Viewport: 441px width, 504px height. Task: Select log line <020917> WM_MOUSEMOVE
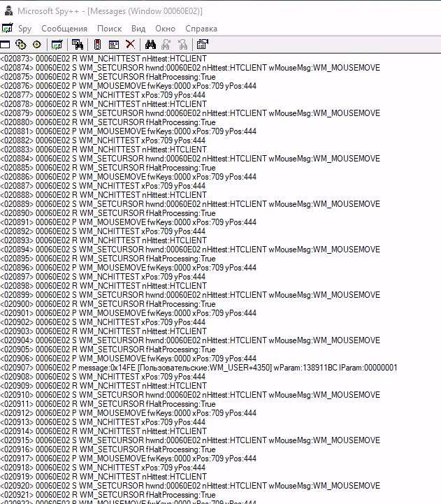point(129,459)
